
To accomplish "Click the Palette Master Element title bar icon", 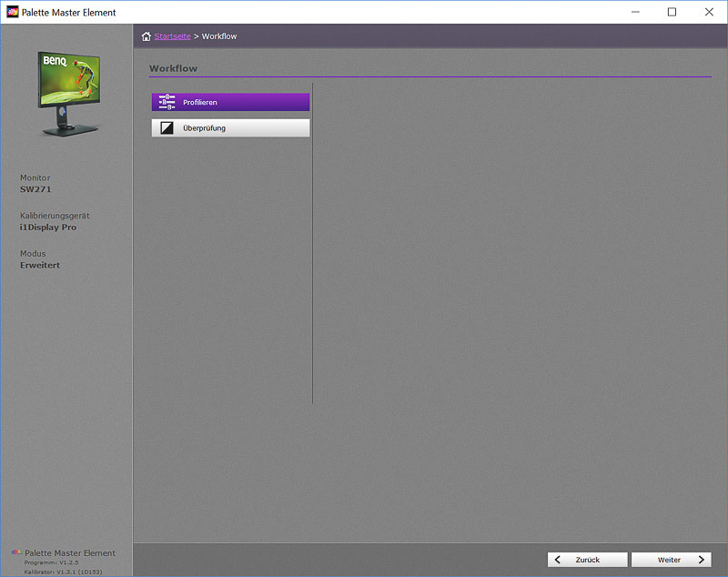I will (13, 12).
